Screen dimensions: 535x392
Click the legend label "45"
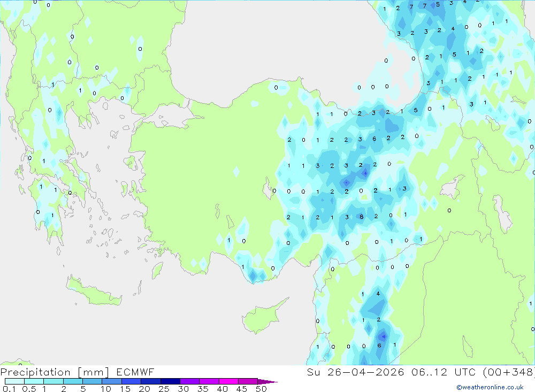pyautogui.click(x=242, y=389)
